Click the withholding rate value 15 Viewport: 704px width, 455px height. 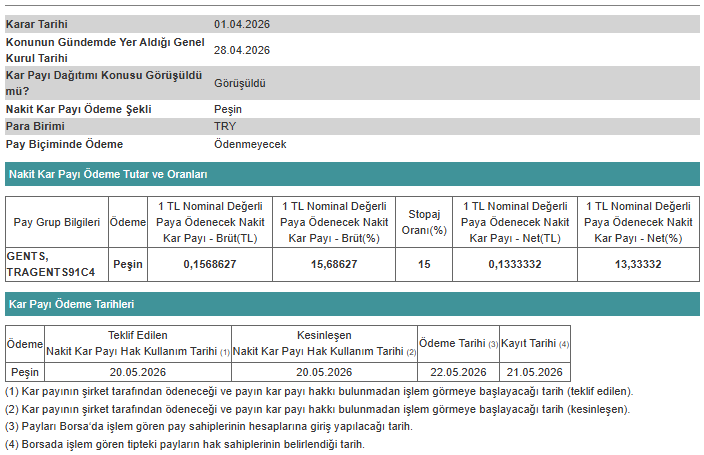[424, 264]
